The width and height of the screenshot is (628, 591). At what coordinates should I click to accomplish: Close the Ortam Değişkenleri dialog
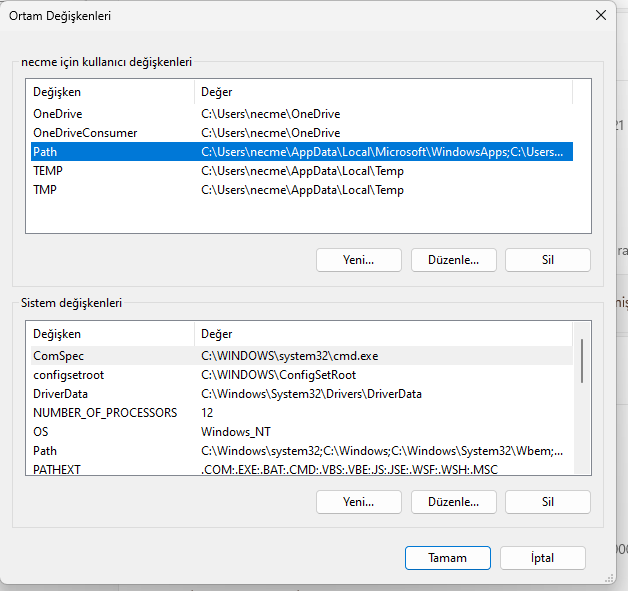click(x=600, y=15)
